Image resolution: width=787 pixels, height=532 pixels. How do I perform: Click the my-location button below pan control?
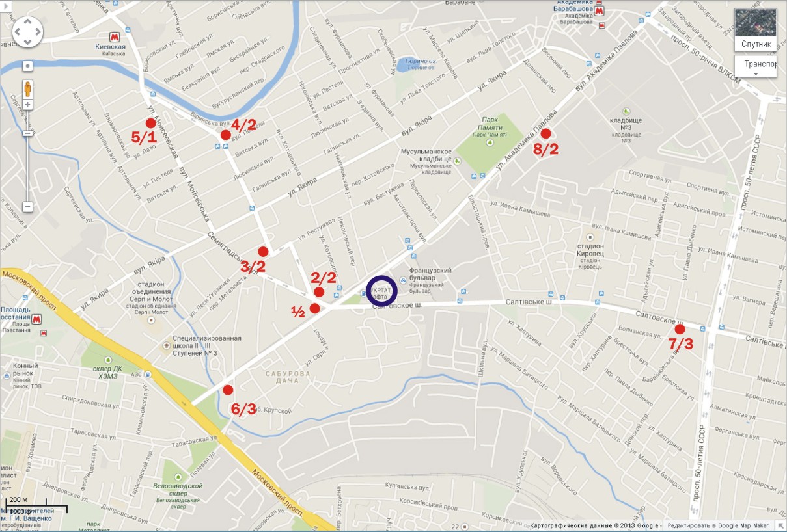pos(28,66)
